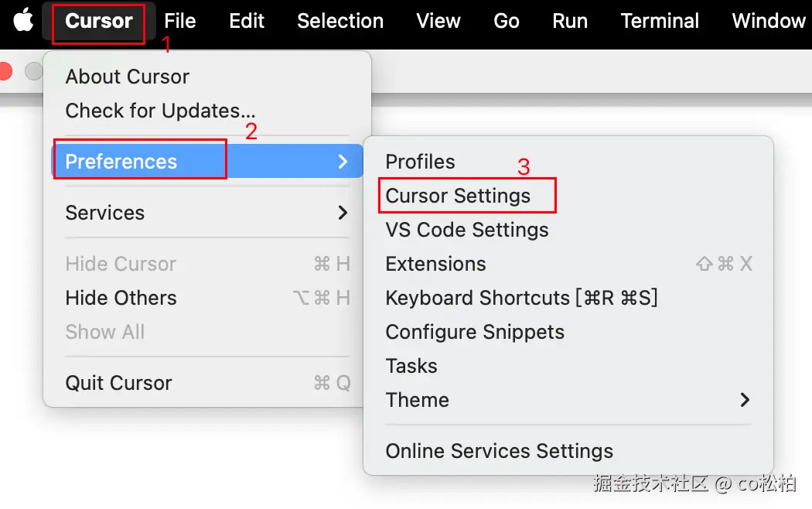Screen dimensions: 812x509
Task: Open the Selection menu
Action: (340, 21)
